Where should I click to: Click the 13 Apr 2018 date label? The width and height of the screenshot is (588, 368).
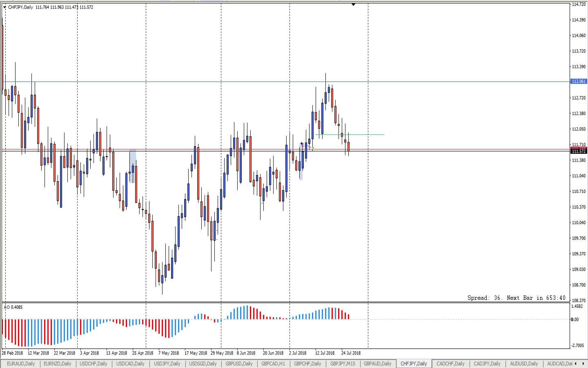click(x=117, y=353)
